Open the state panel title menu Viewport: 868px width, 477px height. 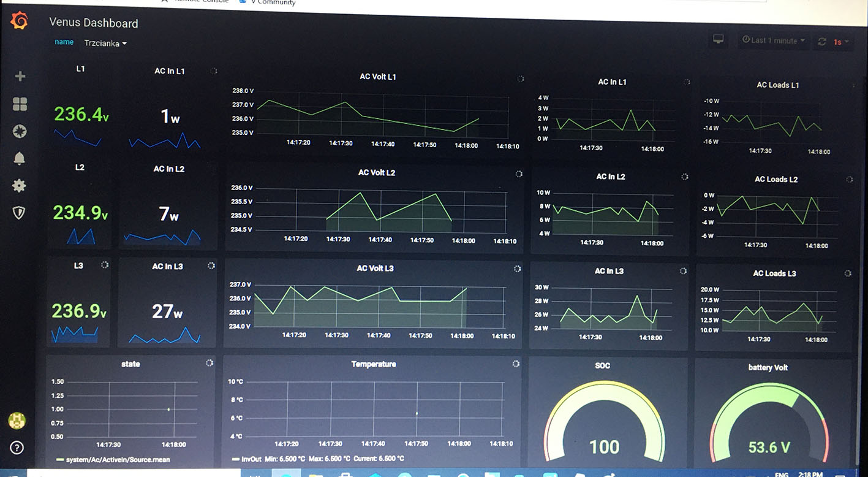click(x=130, y=364)
